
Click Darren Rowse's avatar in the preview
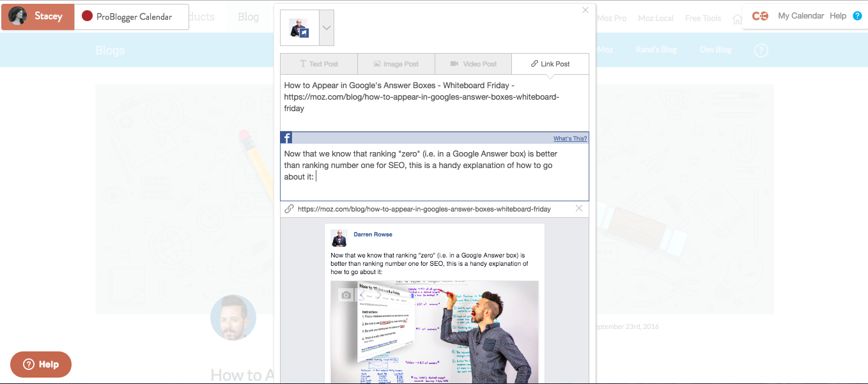[339, 238]
